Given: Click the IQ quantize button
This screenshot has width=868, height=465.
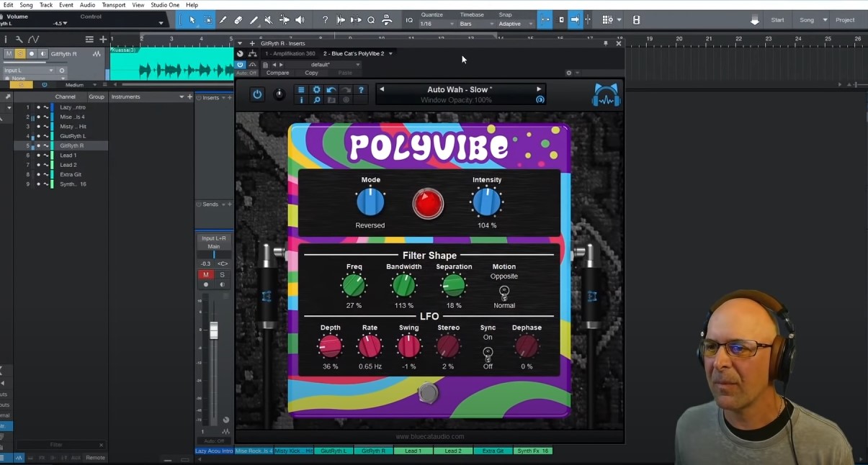Looking at the screenshot, I should click(409, 20).
